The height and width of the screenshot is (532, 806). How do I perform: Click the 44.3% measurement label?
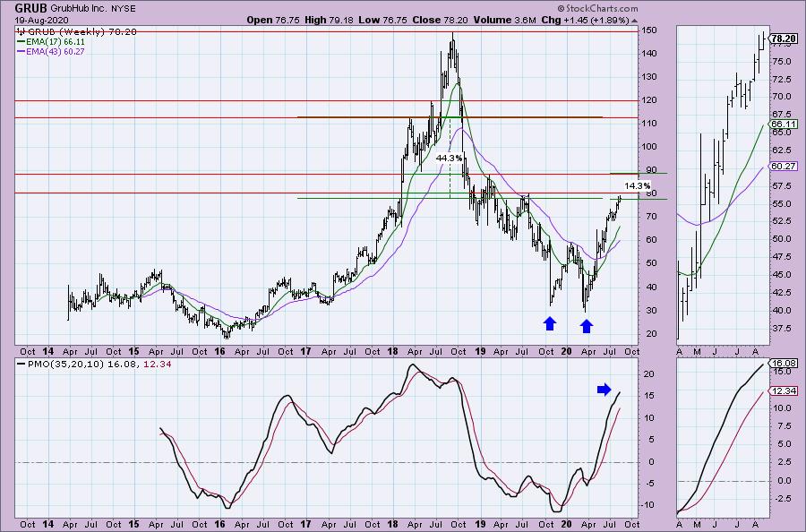tap(449, 159)
